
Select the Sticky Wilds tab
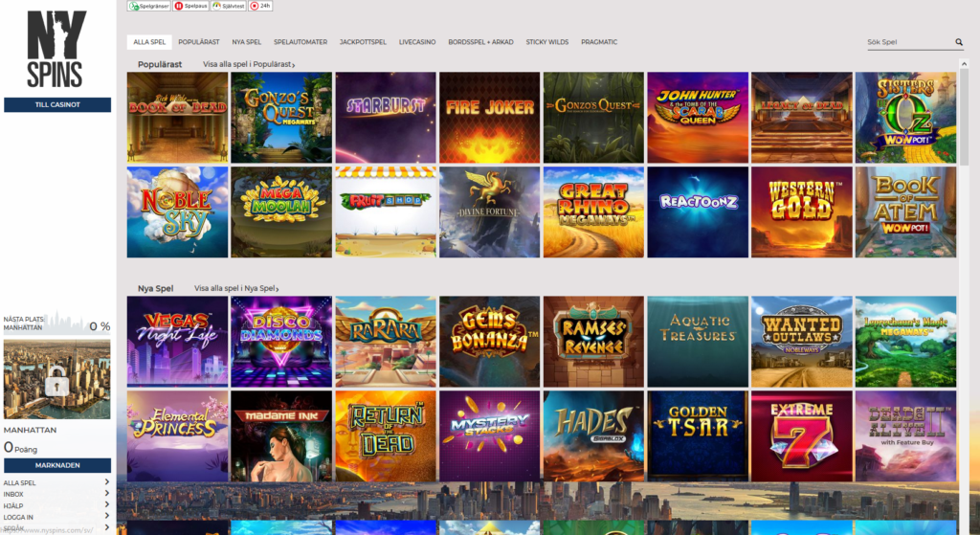(x=546, y=42)
